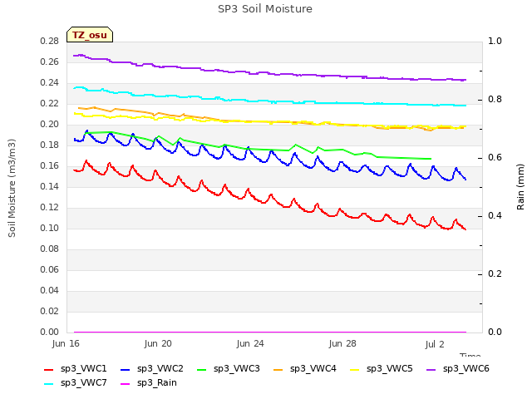The image size is (532, 399).
Task: Click the Jun 20 x-axis label
Action: click(158, 343)
